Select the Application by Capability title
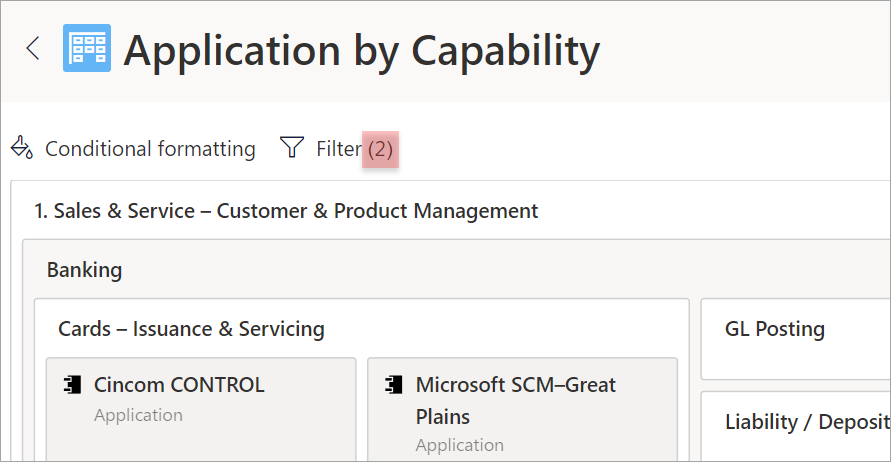This screenshot has width=891, height=462. coord(361,51)
